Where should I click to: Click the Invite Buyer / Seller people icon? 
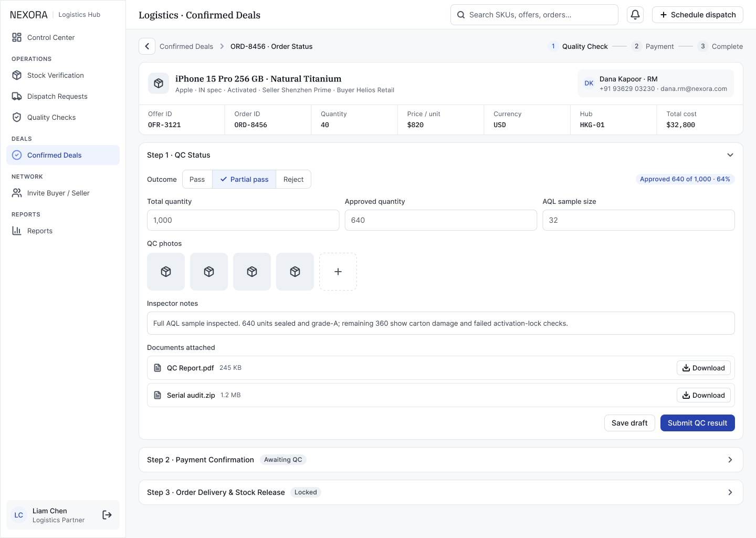17,193
